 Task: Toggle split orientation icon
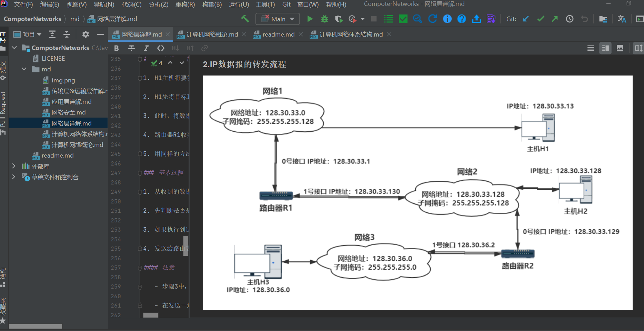coord(638,48)
